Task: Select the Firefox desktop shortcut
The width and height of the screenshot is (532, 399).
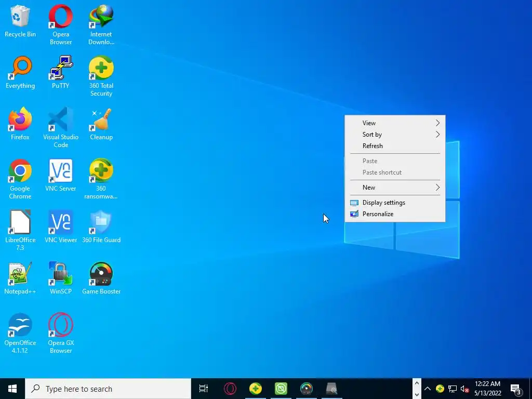Action: click(x=20, y=124)
